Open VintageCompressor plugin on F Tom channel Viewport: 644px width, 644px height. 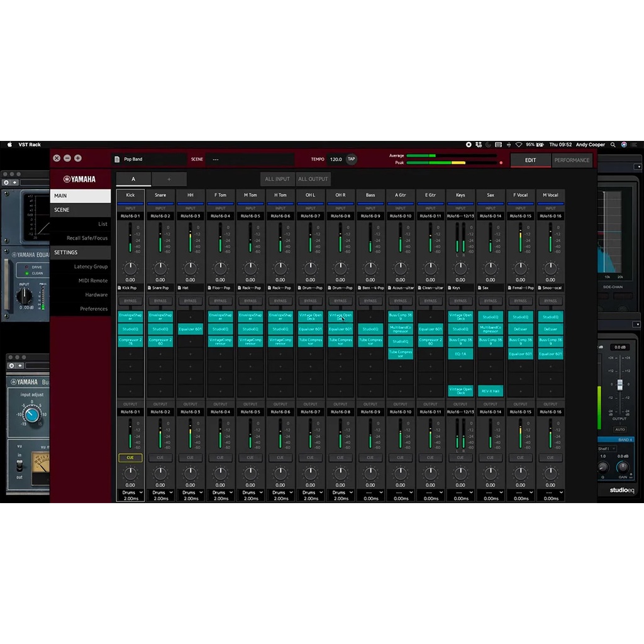click(x=220, y=341)
